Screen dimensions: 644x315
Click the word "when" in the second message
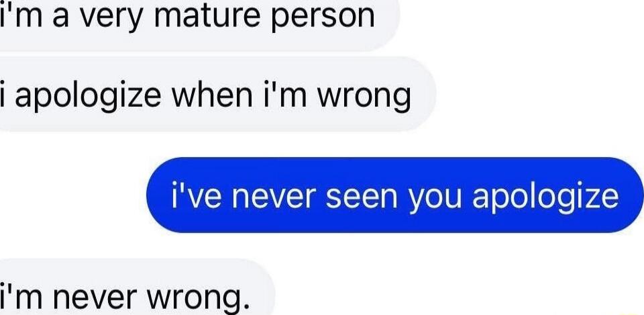click(x=213, y=95)
